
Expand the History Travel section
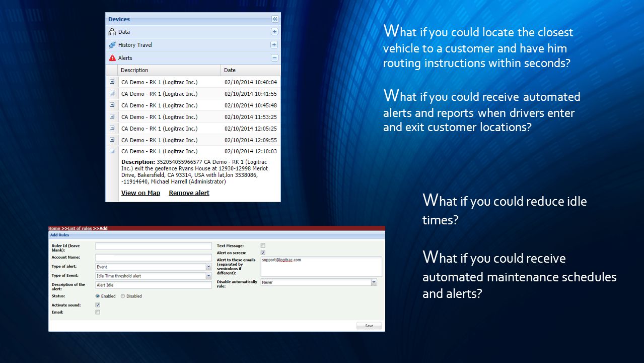click(274, 45)
